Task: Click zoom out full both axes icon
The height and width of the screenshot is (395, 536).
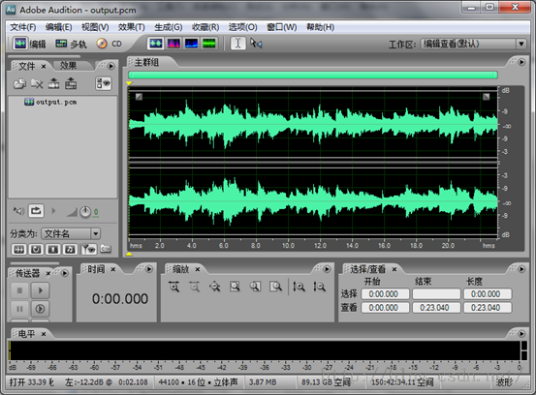Action: [215, 287]
